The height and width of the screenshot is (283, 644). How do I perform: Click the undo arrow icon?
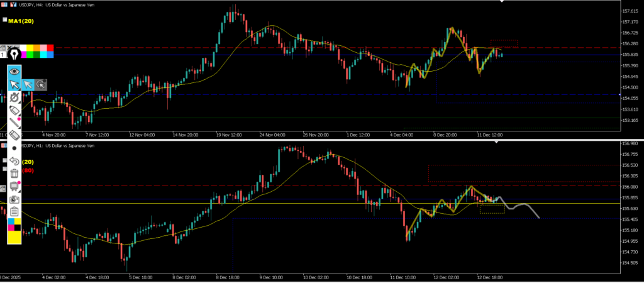[x=14, y=162]
